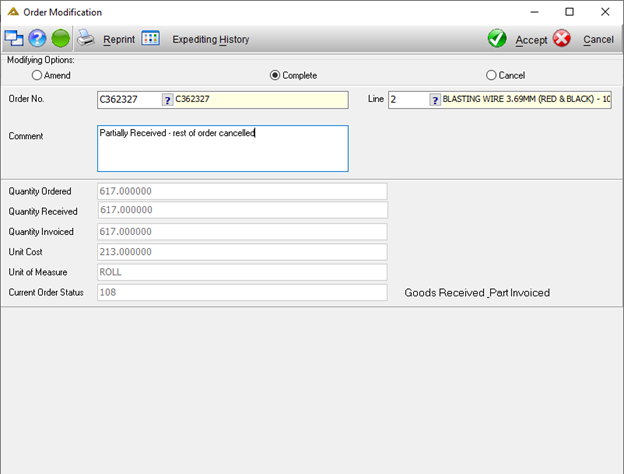This screenshot has width=624, height=474.
Task: Click the Cancel text in toolbar
Action: pos(598,40)
